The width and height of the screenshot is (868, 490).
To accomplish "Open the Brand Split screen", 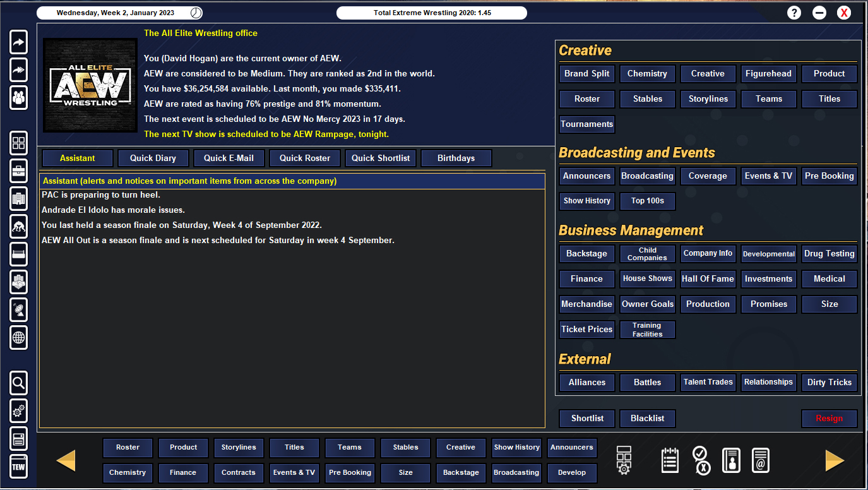I will tap(586, 74).
